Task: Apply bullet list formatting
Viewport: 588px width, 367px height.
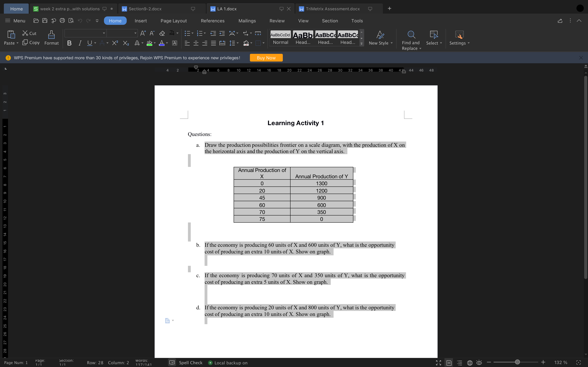Action: click(188, 33)
